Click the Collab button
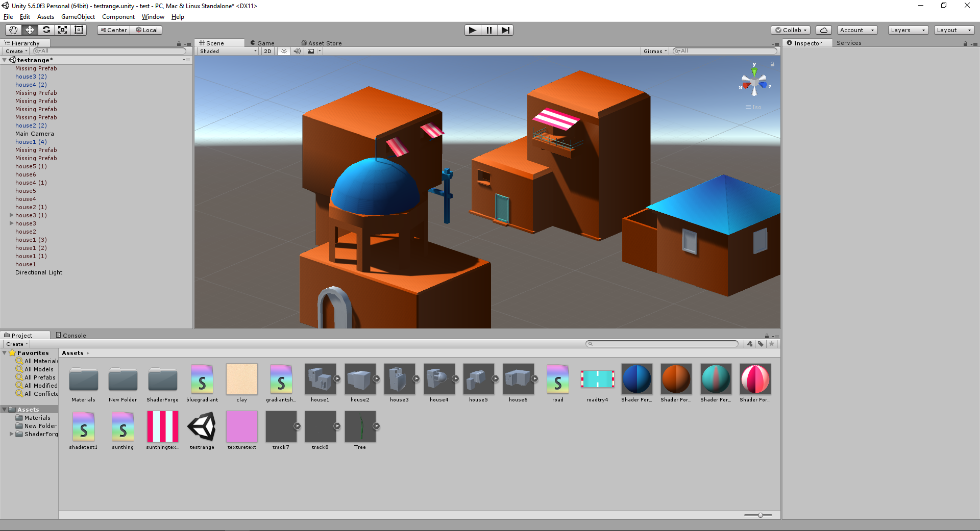 click(x=791, y=30)
